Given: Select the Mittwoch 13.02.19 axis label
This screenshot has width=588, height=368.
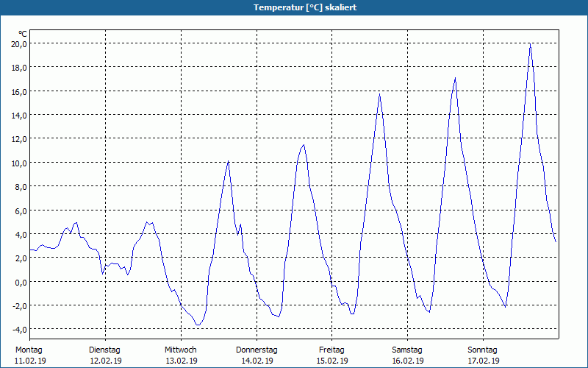Looking at the screenshot, I should pyautogui.click(x=181, y=355).
